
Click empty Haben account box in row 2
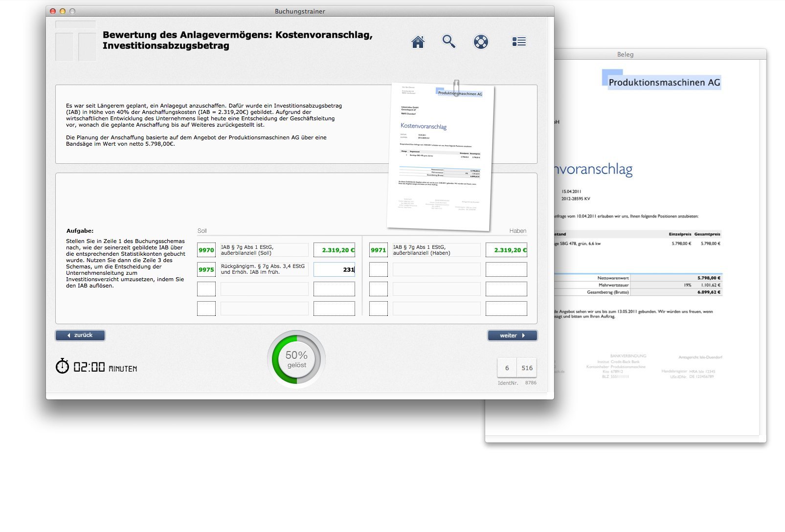(x=379, y=269)
